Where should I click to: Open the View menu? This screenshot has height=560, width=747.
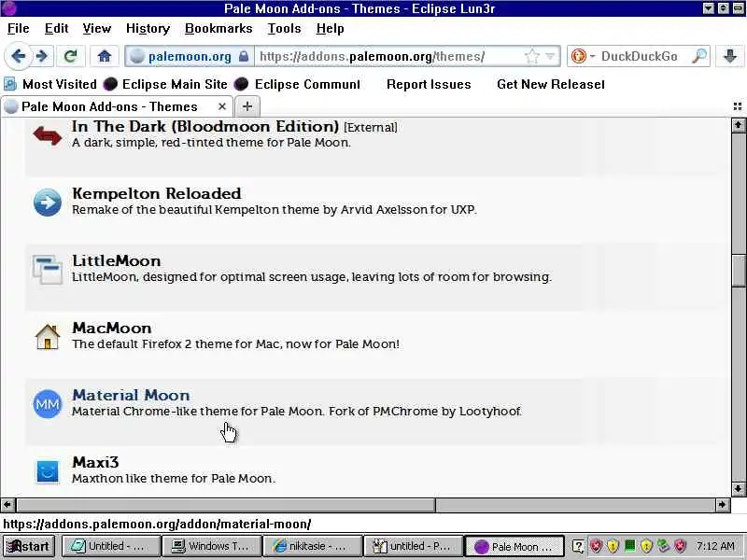pyautogui.click(x=97, y=29)
